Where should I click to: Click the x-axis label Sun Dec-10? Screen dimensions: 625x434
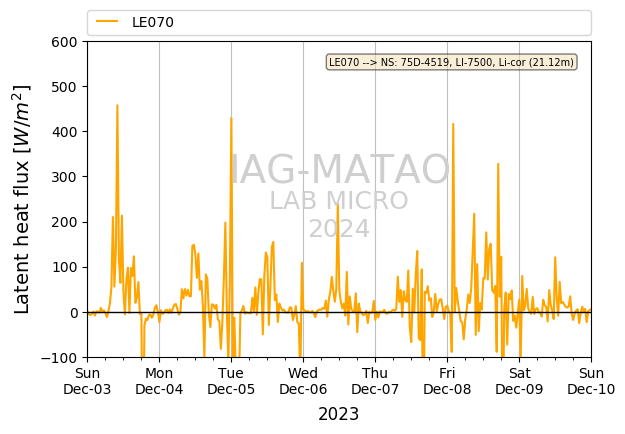click(591, 381)
